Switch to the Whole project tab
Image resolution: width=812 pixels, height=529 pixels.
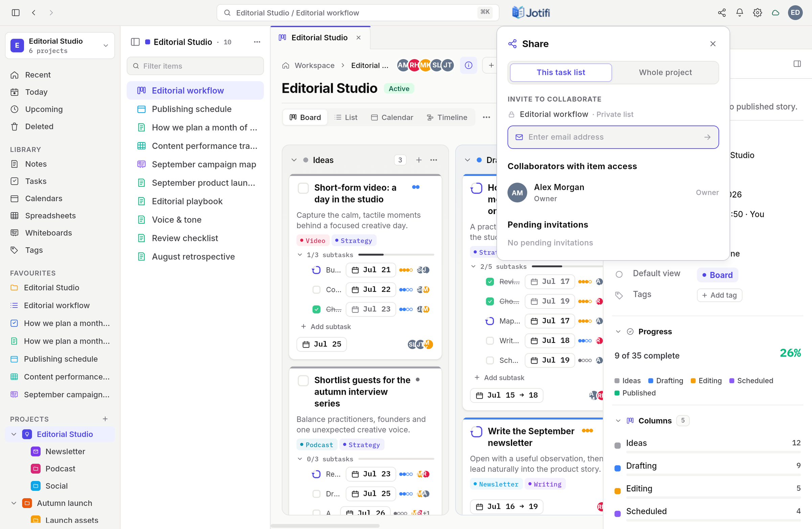665,72
